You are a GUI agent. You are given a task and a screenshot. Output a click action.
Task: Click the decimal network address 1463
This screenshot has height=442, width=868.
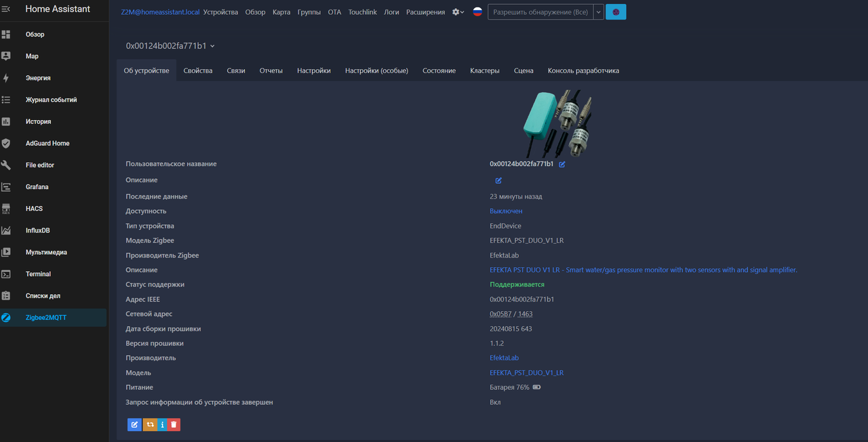pyautogui.click(x=525, y=315)
